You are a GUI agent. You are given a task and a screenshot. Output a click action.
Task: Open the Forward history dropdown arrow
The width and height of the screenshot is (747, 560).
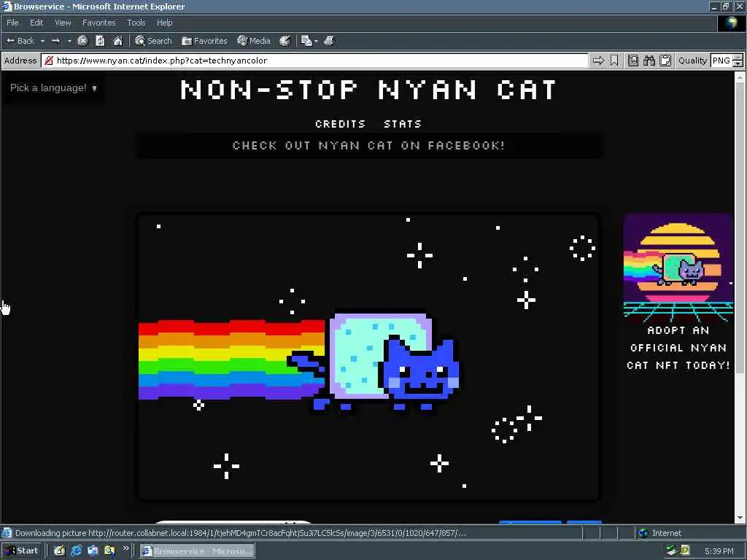pos(69,42)
